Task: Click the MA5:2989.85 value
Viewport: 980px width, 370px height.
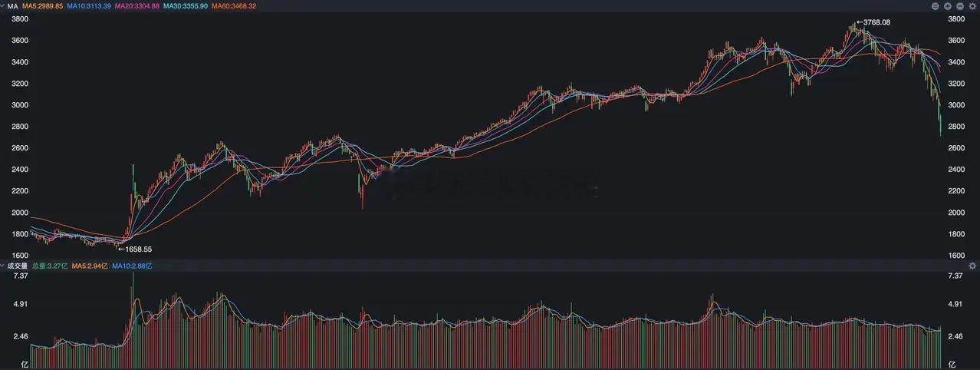Action: [x=42, y=6]
